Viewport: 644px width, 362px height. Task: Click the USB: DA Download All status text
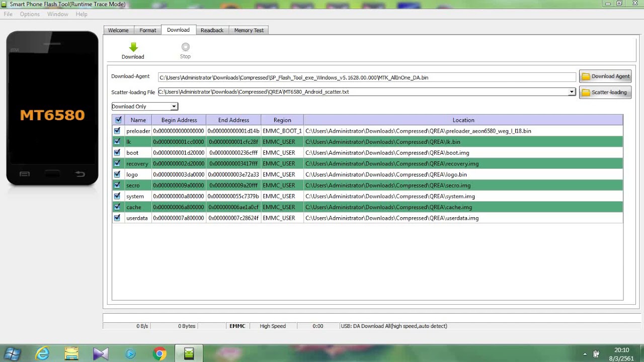click(394, 326)
